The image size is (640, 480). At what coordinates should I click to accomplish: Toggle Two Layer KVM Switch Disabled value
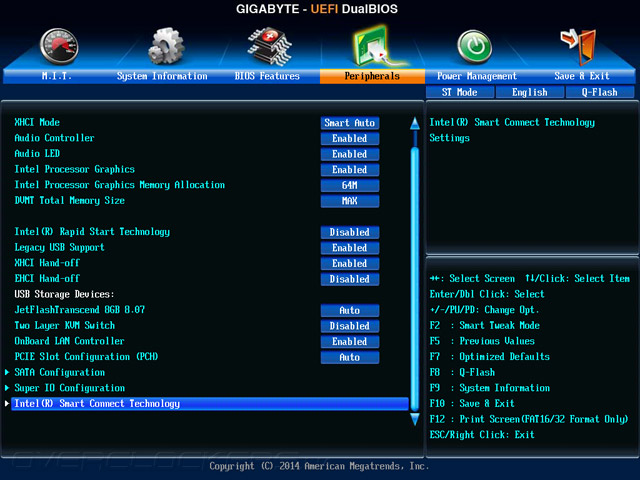tap(350, 326)
